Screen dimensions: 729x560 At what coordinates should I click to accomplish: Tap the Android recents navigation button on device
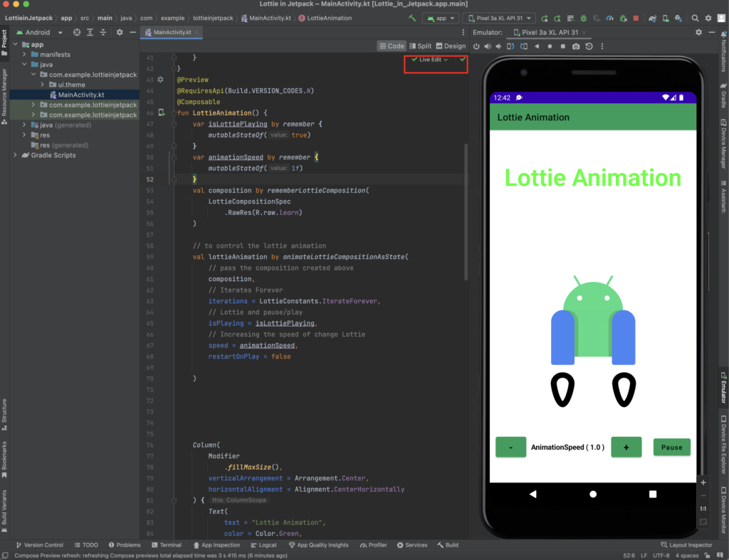[x=653, y=494]
